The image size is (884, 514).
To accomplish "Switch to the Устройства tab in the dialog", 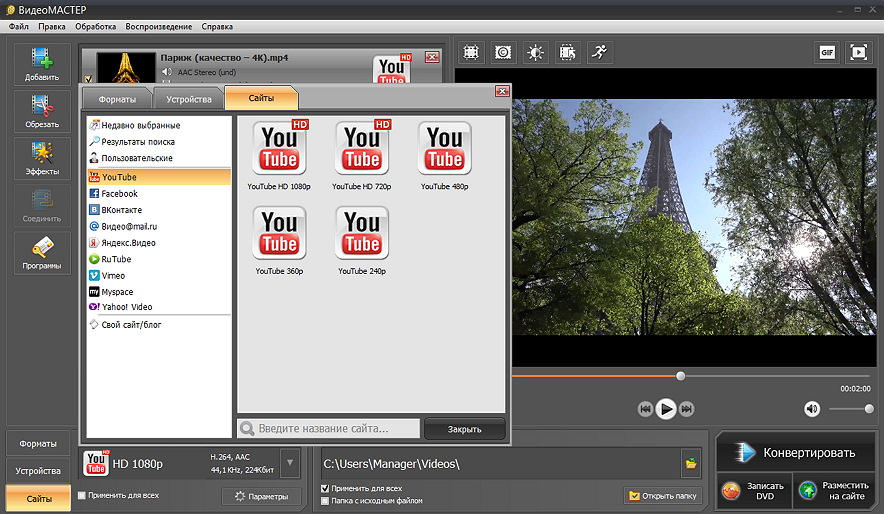I will click(x=188, y=99).
